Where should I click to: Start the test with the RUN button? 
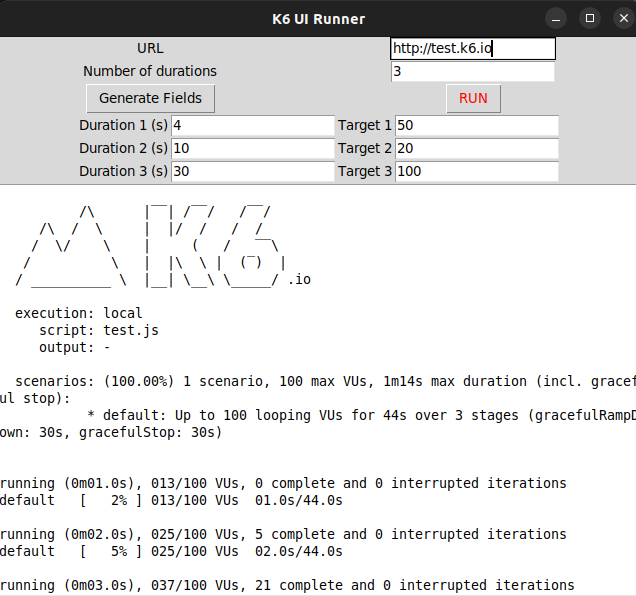(473, 98)
